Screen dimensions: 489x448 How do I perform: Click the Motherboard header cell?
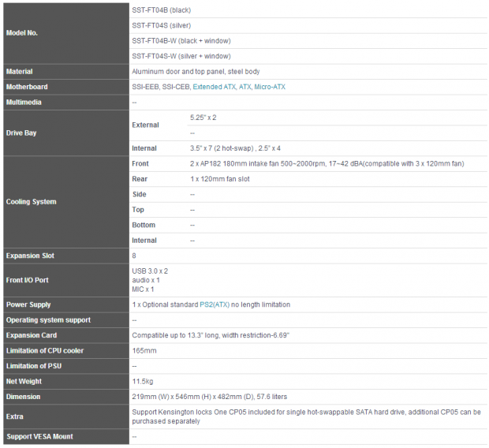pyautogui.click(x=66, y=87)
